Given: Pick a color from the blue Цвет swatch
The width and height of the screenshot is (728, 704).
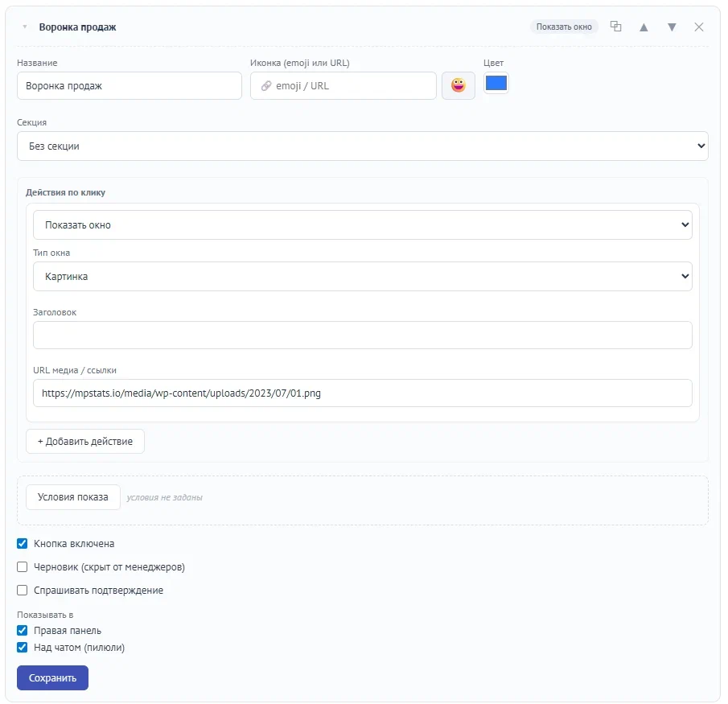Looking at the screenshot, I should (x=496, y=84).
